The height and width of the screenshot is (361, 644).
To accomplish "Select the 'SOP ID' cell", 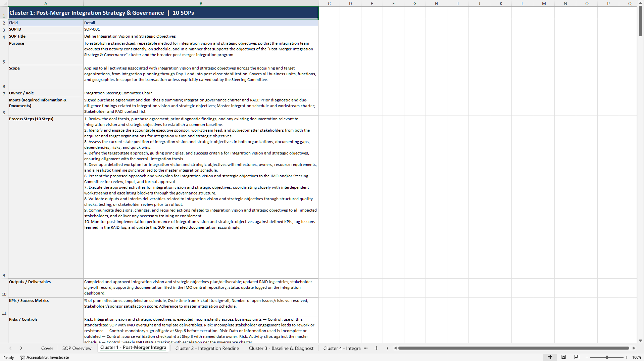I will point(46,30).
